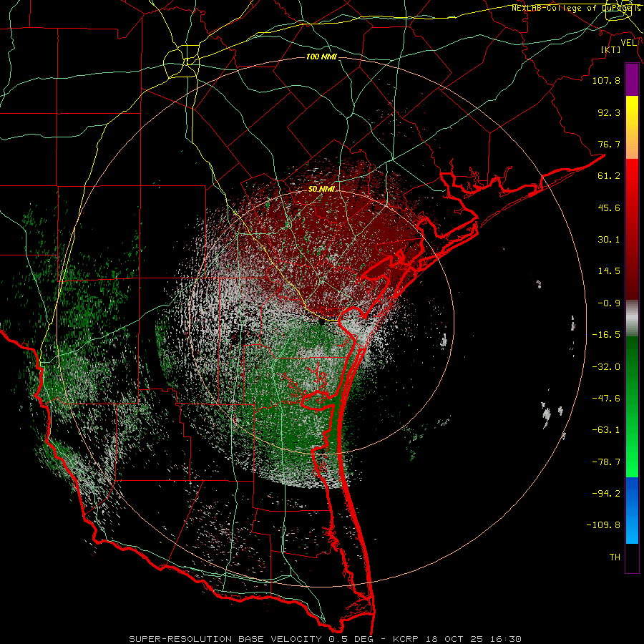Select the -16.5 scale value
The width and height of the screenshot is (644, 644).
coord(606,335)
